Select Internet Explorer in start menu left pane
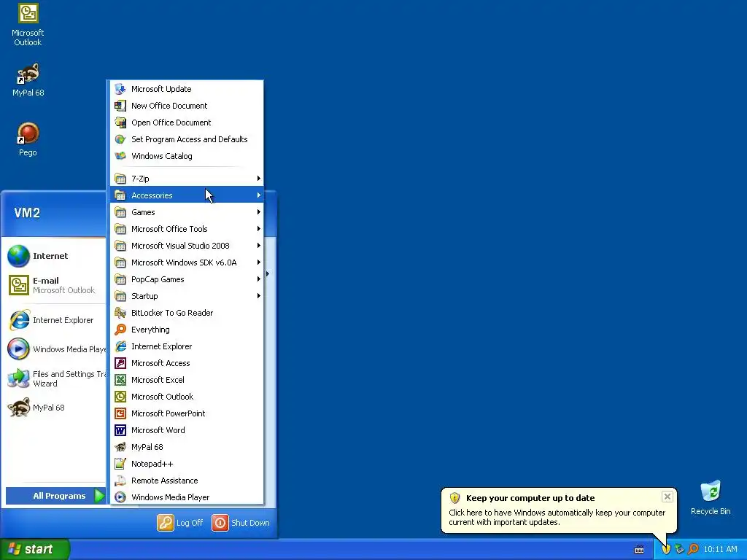Viewport: 747px width, 560px height. pos(55,321)
